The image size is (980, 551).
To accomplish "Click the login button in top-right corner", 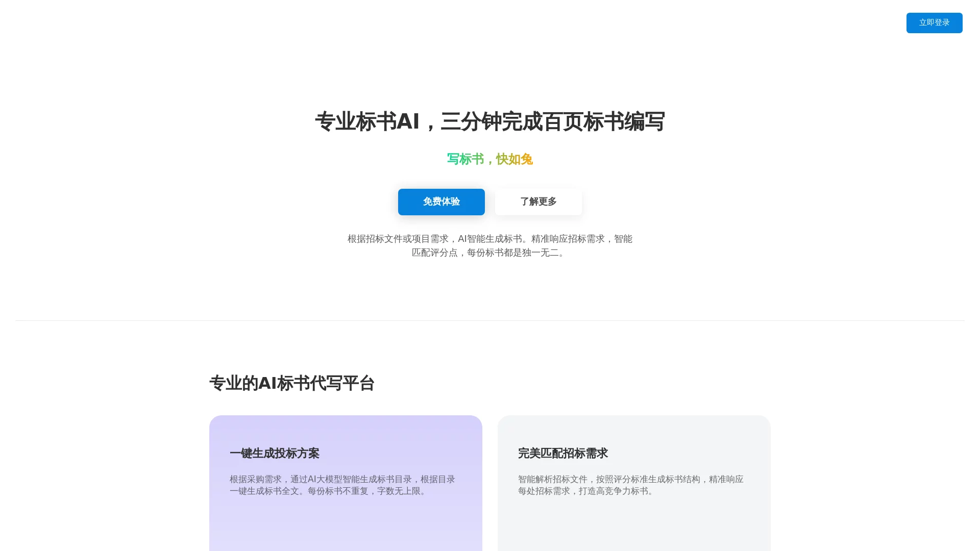I will (934, 22).
